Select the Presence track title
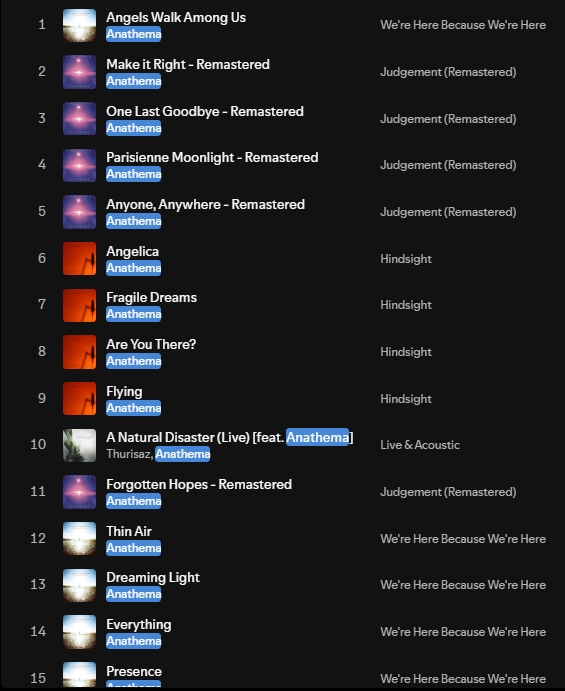The width and height of the screenshot is (565, 691). coord(134,671)
